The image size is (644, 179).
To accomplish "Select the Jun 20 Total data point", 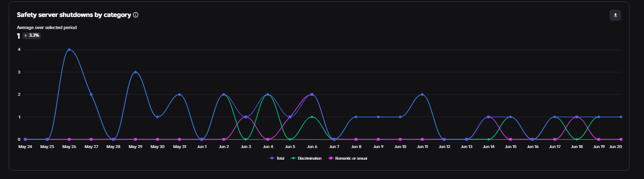I will coord(621,117).
